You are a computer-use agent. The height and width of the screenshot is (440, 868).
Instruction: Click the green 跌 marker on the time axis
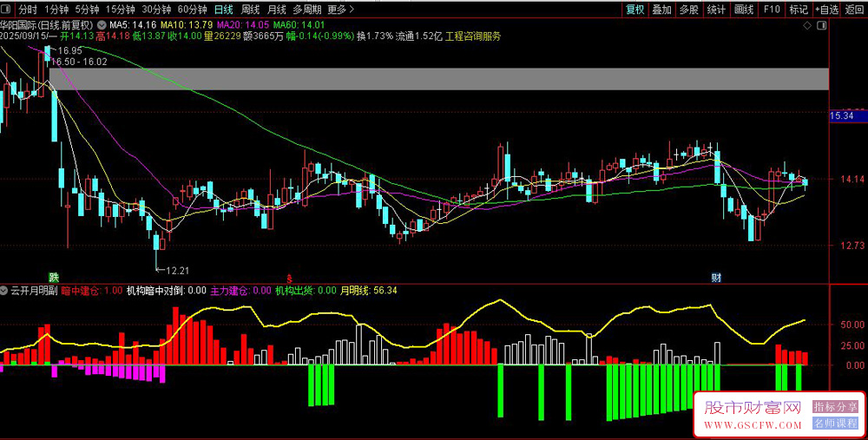pos(53,278)
